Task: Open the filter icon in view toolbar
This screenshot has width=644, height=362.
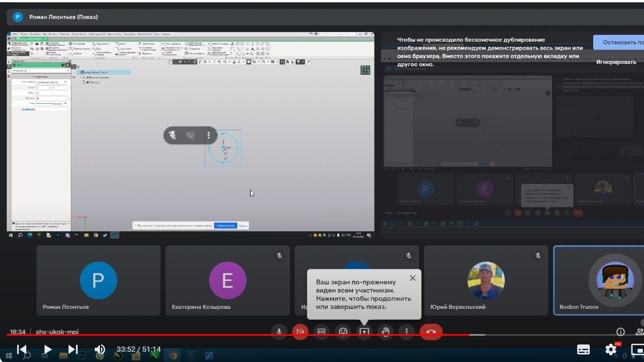Action: coord(299,62)
